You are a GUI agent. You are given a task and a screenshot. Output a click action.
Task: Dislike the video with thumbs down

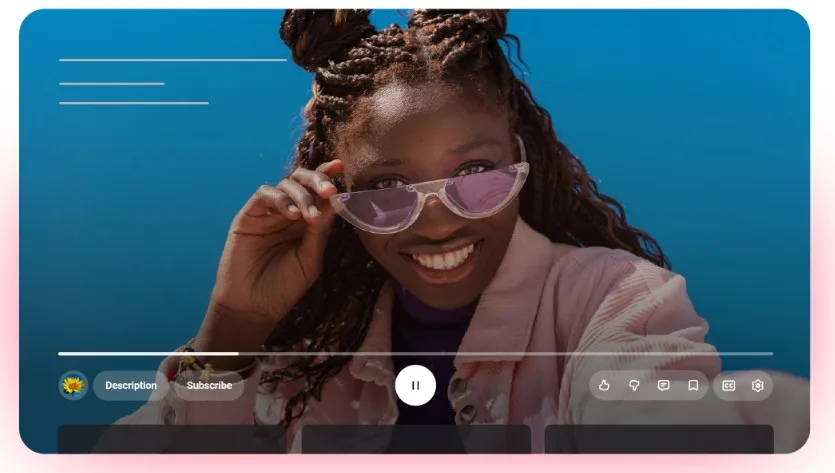[x=634, y=385]
